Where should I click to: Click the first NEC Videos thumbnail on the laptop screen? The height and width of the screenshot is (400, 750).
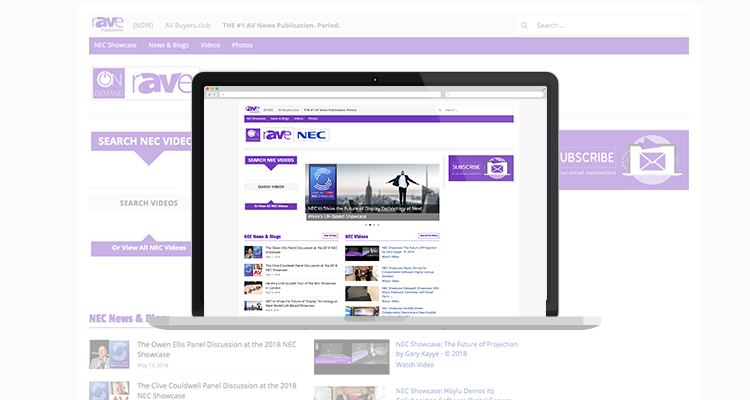point(362,253)
